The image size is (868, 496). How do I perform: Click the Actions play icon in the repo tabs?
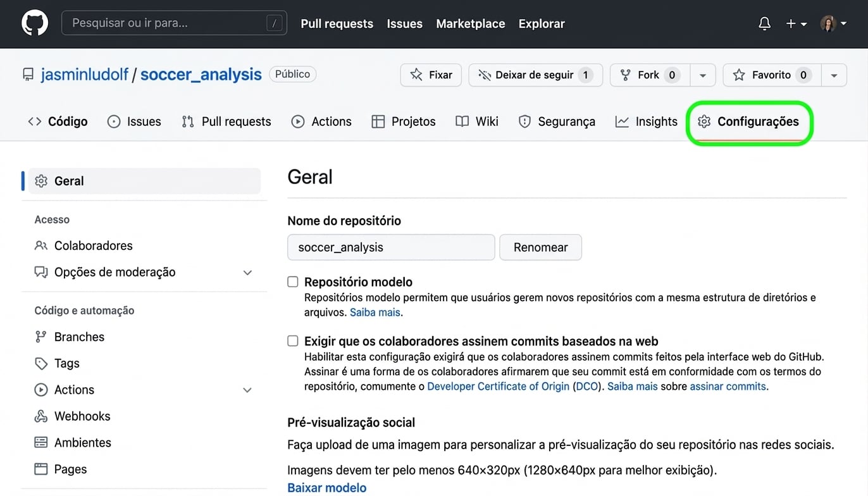point(298,121)
